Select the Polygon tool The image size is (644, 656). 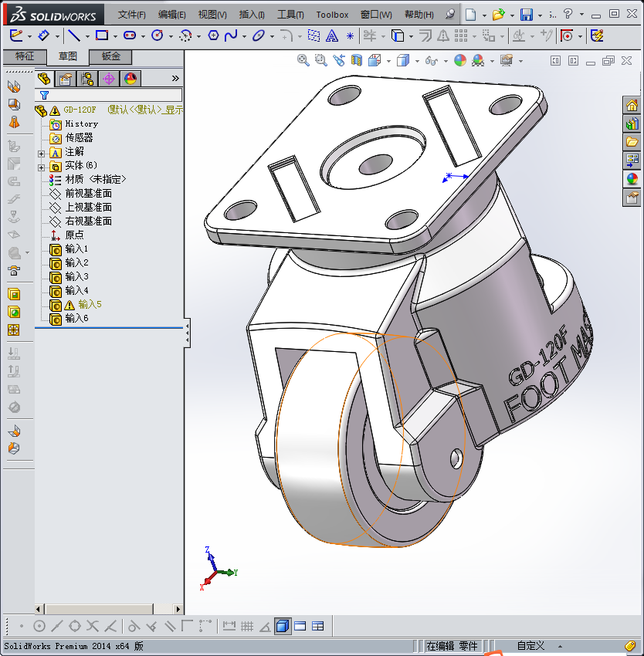[x=213, y=36]
